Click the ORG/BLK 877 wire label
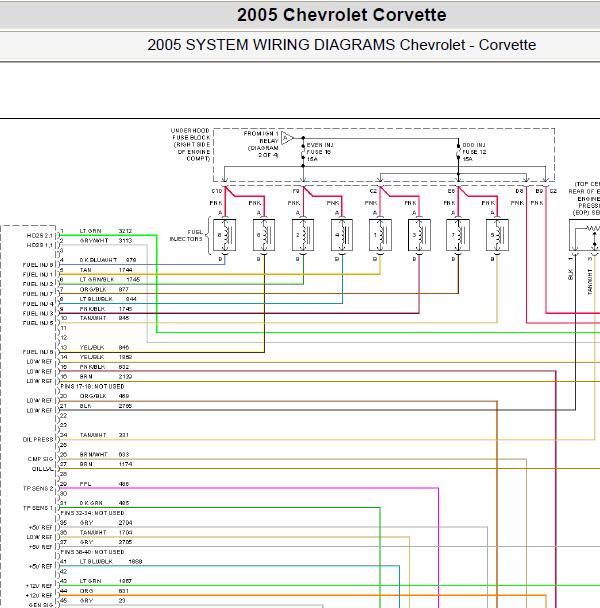Image resolution: width=600 pixels, height=608 pixels. pyautogui.click(x=104, y=290)
